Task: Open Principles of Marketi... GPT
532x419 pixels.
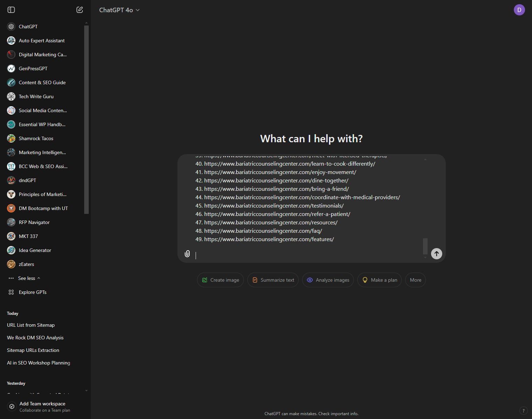Action: pyautogui.click(x=43, y=194)
